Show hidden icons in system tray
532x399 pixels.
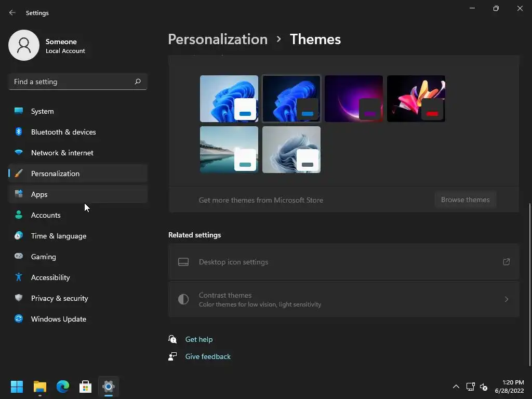tap(456, 387)
